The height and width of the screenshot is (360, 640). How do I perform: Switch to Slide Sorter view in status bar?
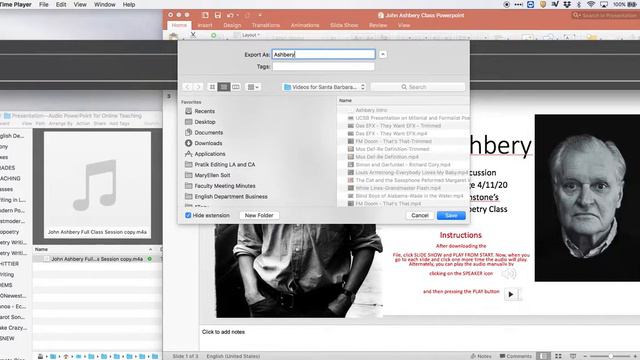[558, 356]
